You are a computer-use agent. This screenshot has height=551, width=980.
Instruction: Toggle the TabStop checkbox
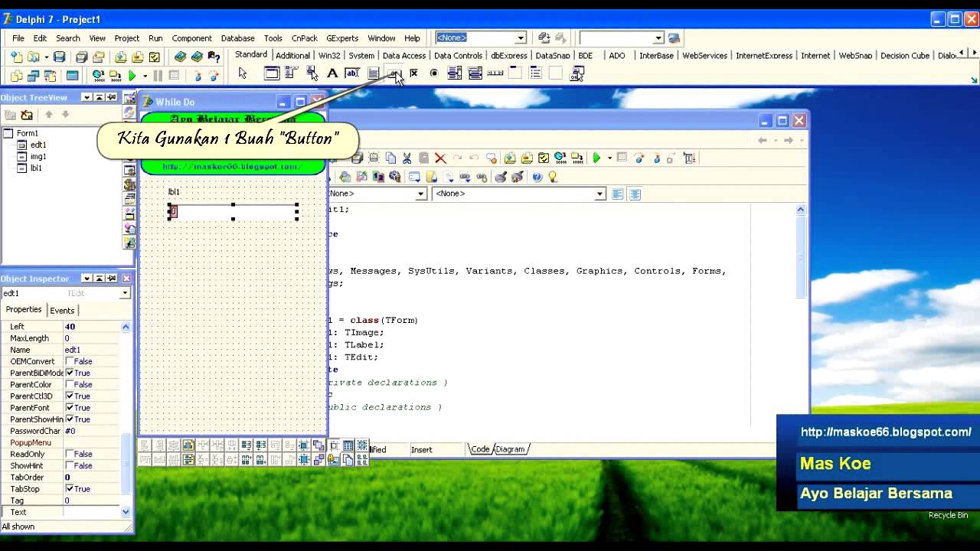click(x=70, y=488)
